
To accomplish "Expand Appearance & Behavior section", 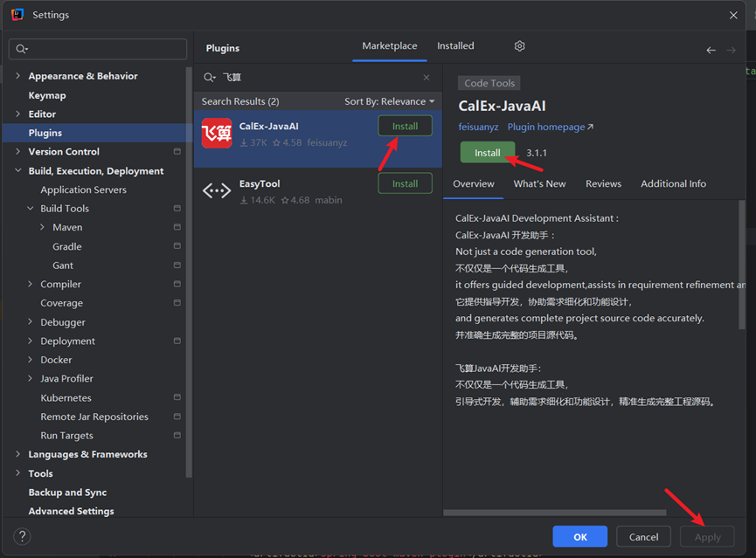I will [17, 76].
